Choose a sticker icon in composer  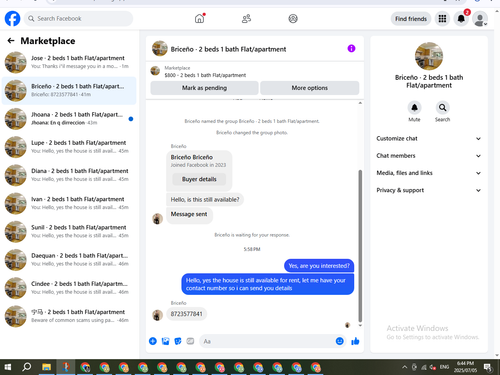(x=178, y=341)
